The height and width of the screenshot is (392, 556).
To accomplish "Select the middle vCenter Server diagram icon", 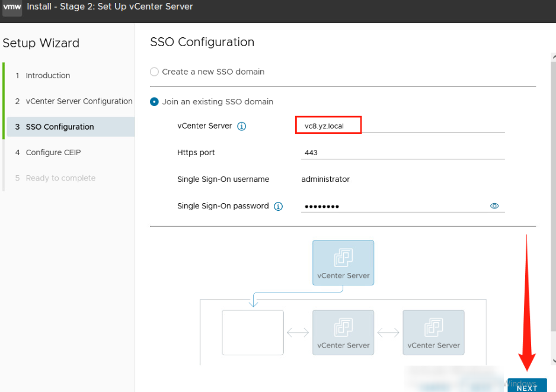I will (343, 332).
